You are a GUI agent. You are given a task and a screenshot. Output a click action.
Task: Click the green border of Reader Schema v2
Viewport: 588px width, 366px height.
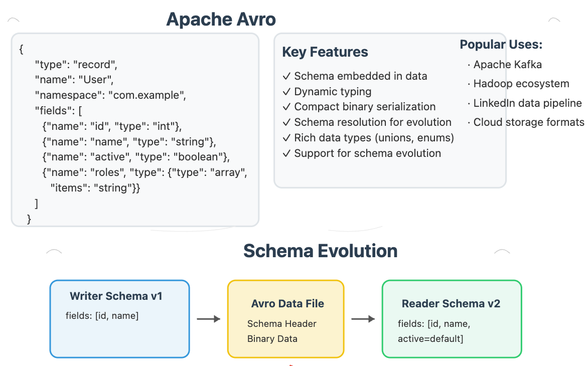click(451, 281)
